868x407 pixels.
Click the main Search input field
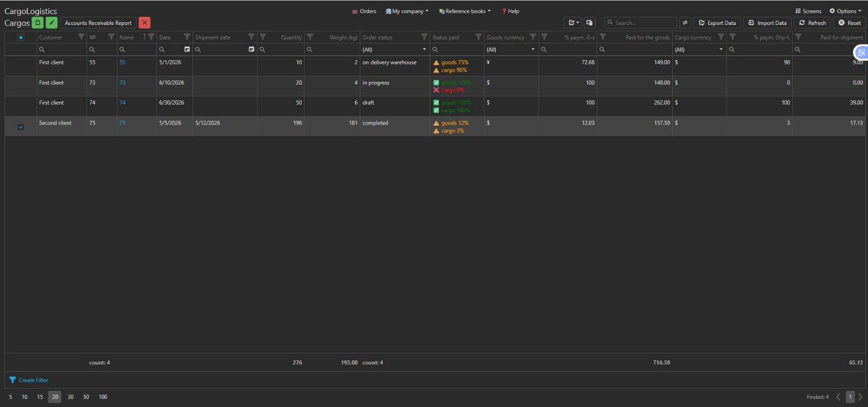pyautogui.click(x=641, y=23)
